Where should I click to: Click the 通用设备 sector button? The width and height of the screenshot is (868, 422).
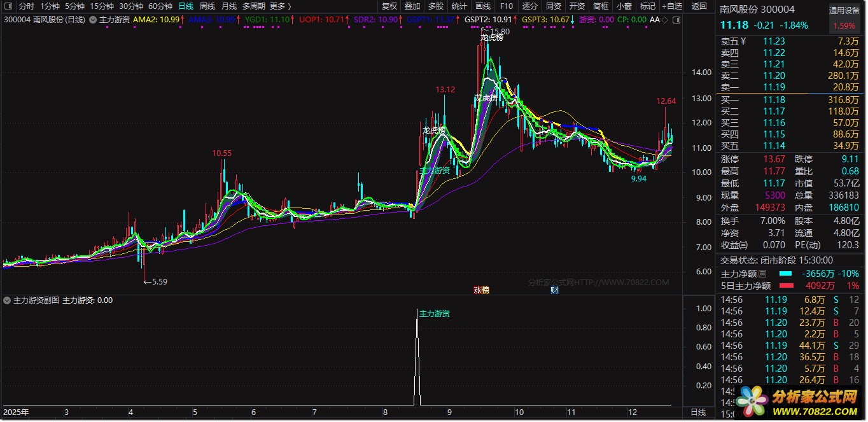pyautogui.click(x=844, y=11)
